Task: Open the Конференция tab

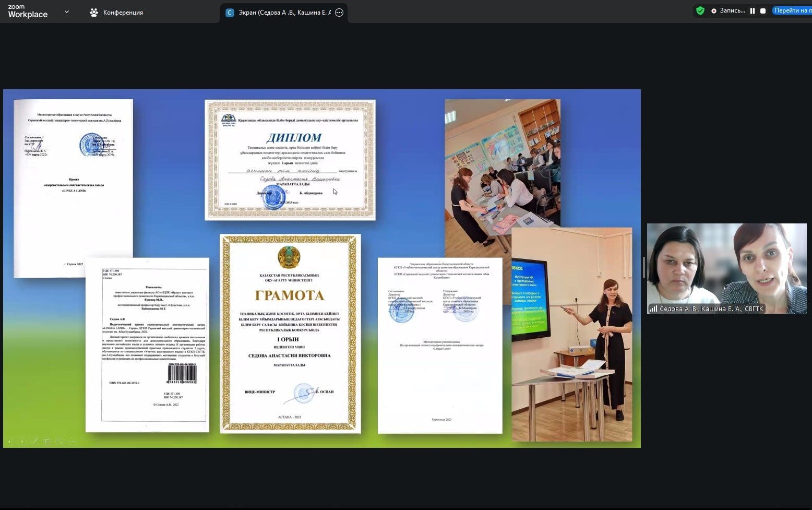Action: (x=116, y=13)
